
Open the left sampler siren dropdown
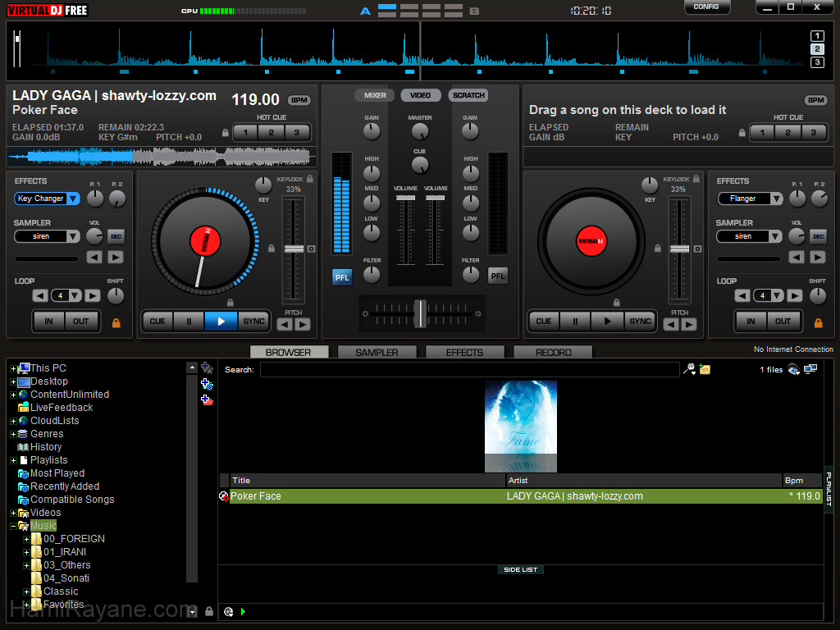tap(73, 236)
